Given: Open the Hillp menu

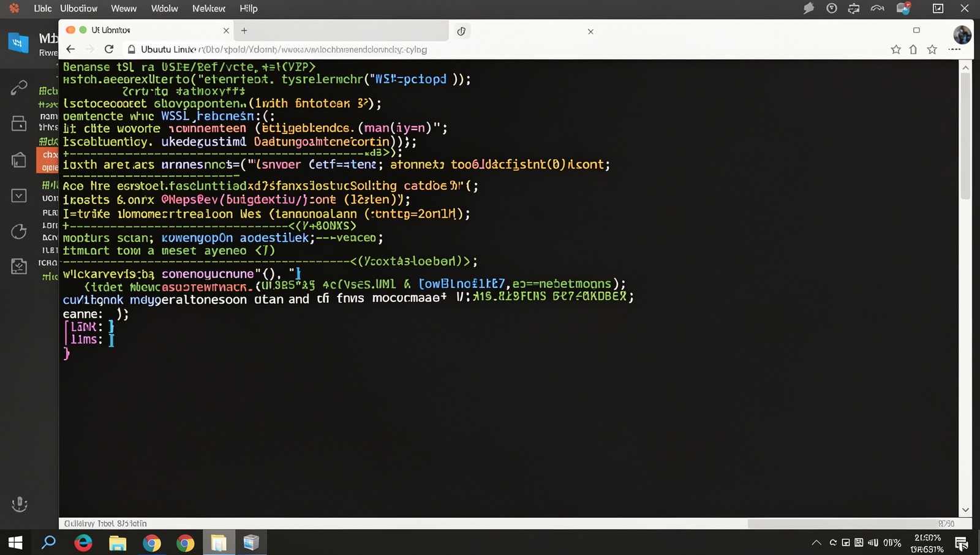Looking at the screenshot, I should (x=249, y=9).
